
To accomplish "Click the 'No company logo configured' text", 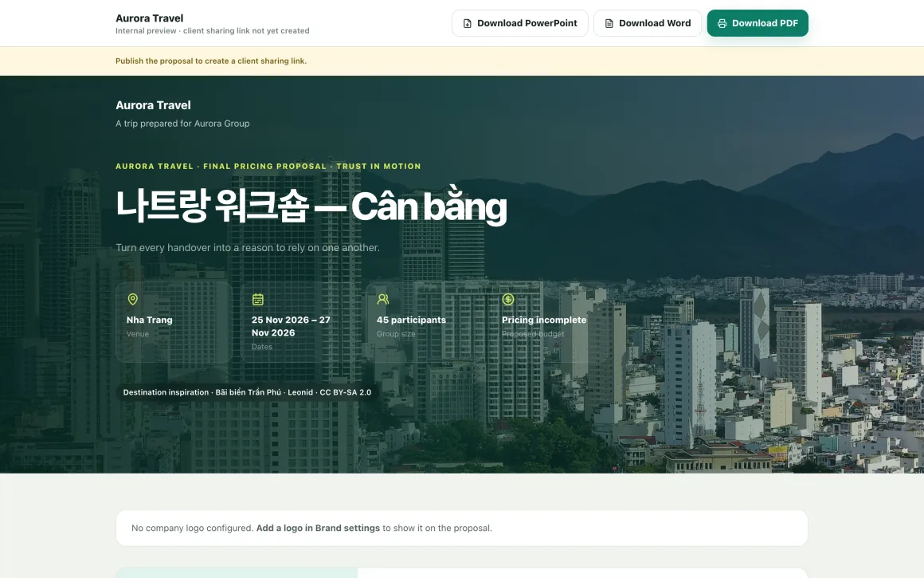I will coord(192,528).
